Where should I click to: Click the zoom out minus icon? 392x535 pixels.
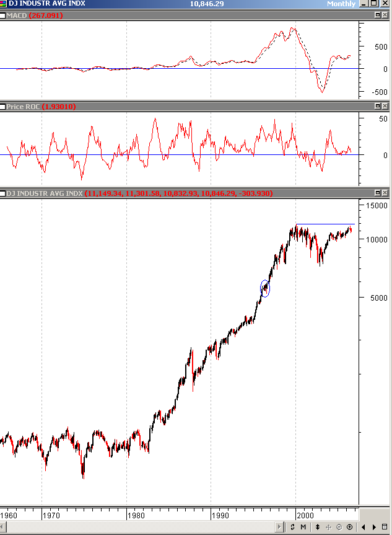pyautogui.click(x=339, y=527)
